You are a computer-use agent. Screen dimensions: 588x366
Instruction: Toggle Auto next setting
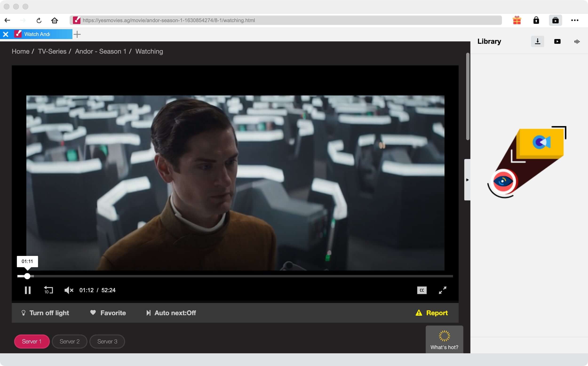pyautogui.click(x=171, y=313)
